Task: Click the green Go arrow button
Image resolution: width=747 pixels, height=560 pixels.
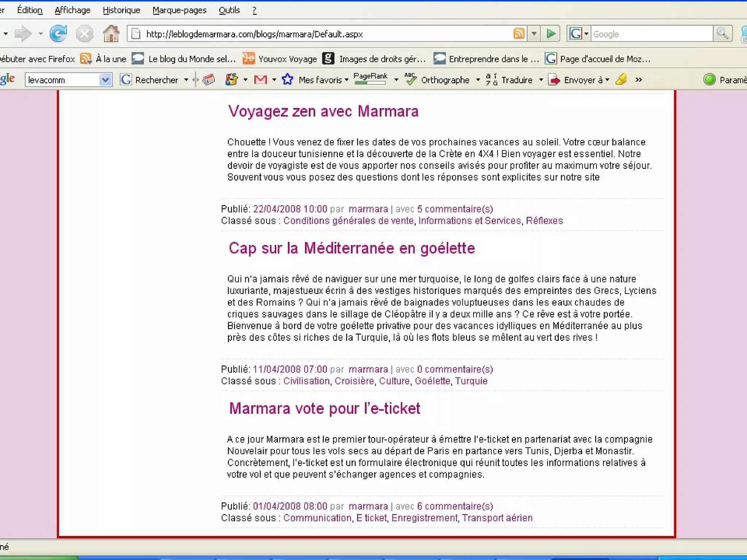Action: point(551,34)
